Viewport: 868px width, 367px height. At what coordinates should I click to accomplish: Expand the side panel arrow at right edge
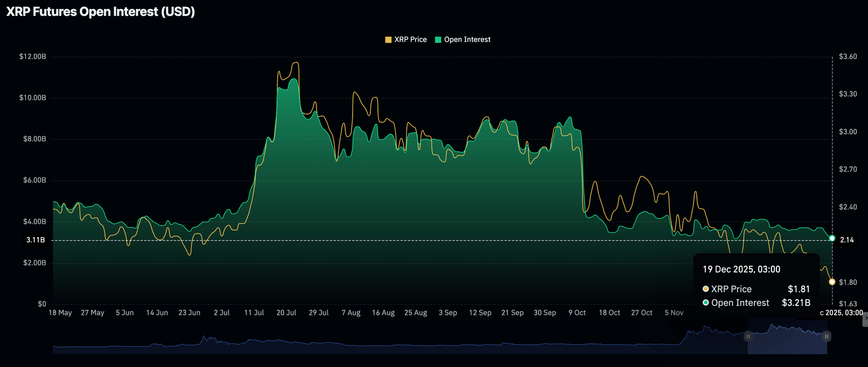865,319
